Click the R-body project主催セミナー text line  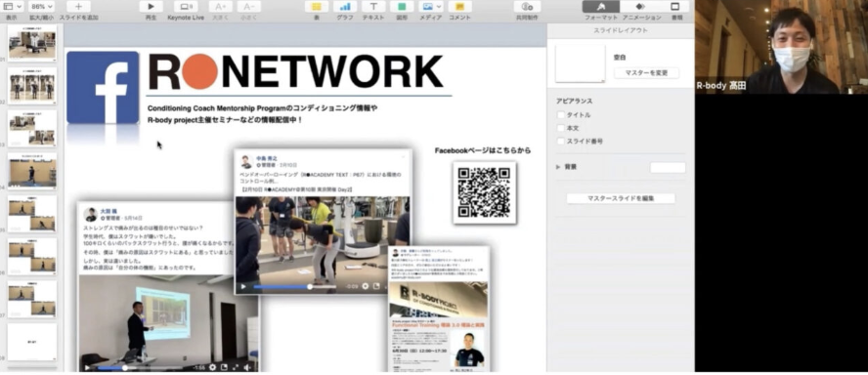click(x=225, y=119)
